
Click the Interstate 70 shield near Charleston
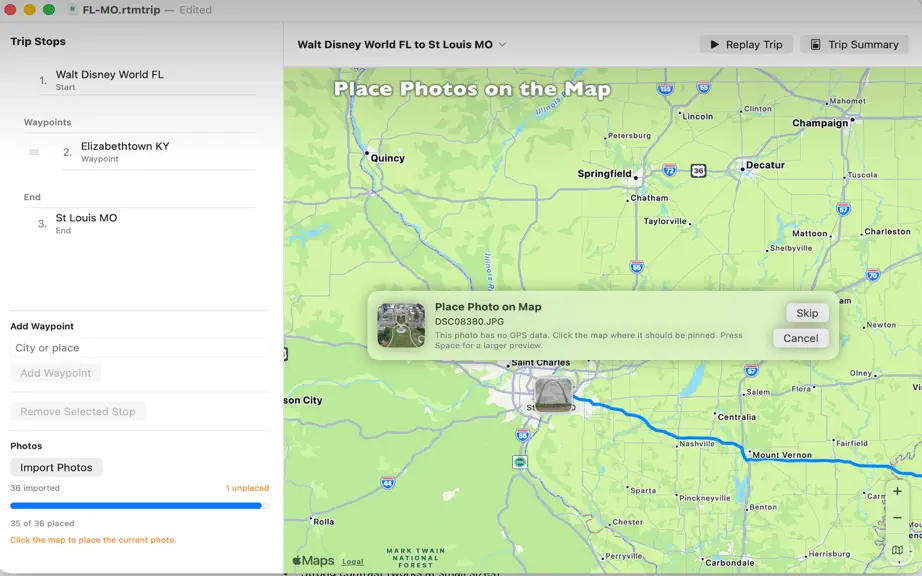[873, 275]
